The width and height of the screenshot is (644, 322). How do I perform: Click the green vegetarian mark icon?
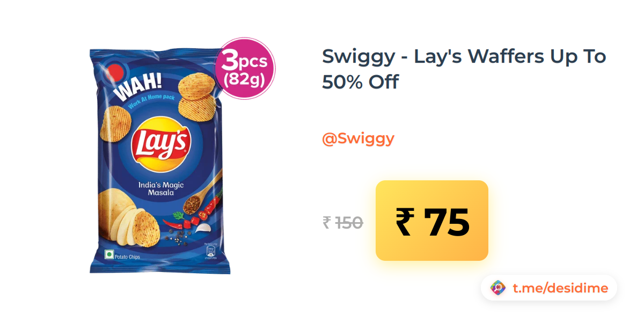[x=108, y=255]
